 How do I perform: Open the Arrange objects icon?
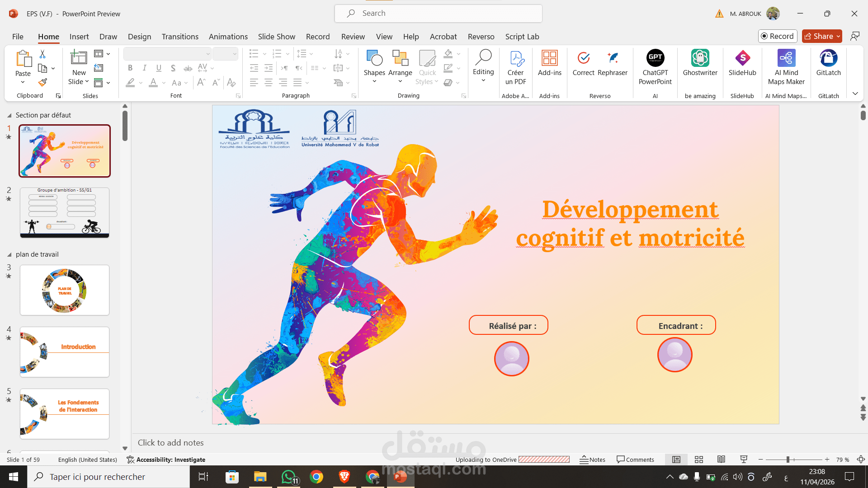click(400, 58)
